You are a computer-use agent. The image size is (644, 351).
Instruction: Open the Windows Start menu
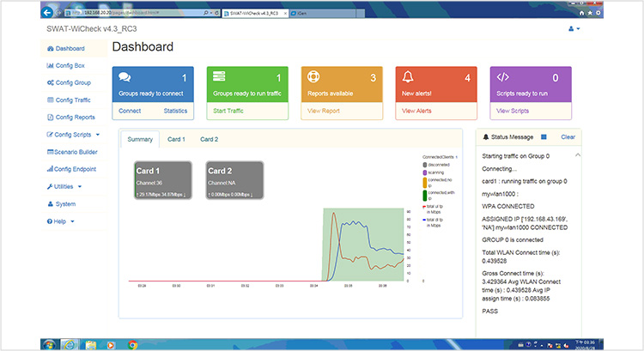point(50,345)
